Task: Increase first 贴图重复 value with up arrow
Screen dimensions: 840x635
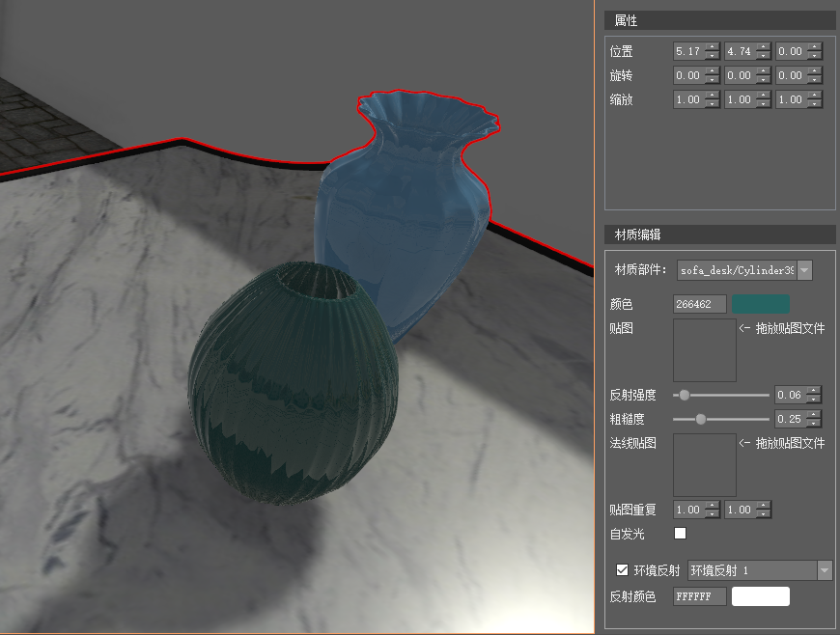Action: [x=713, y=505]
